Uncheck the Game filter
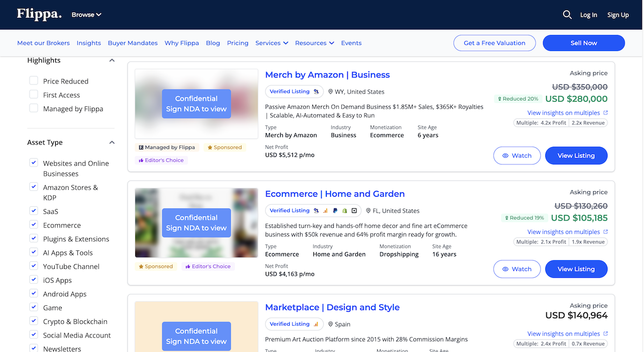This screenshot has width=644, height=352. coord(33,307)
